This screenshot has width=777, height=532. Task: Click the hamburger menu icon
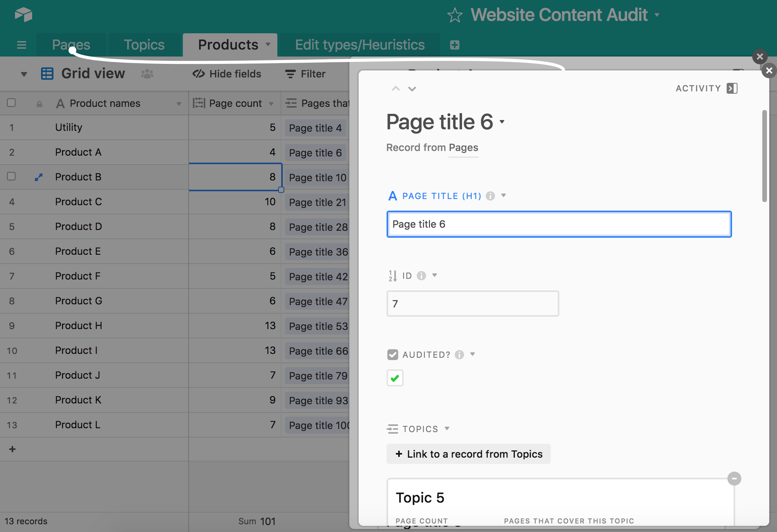(x=21, y=45)
